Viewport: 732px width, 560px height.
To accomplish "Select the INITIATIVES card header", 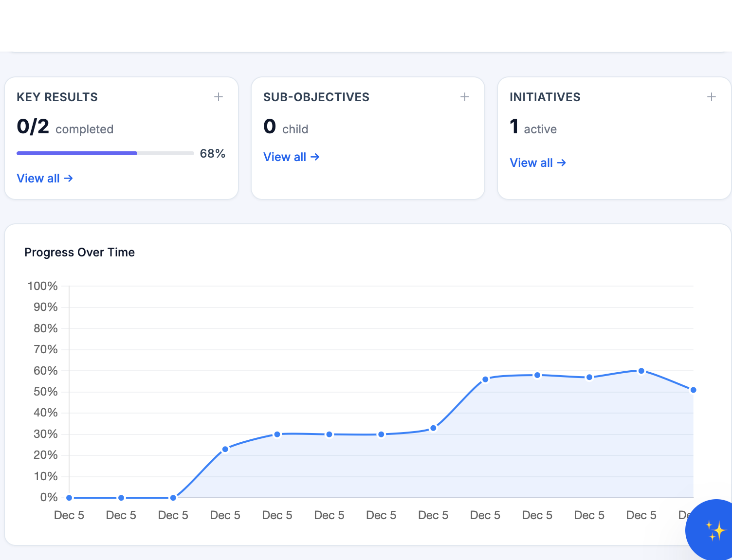I will [545, 97].
